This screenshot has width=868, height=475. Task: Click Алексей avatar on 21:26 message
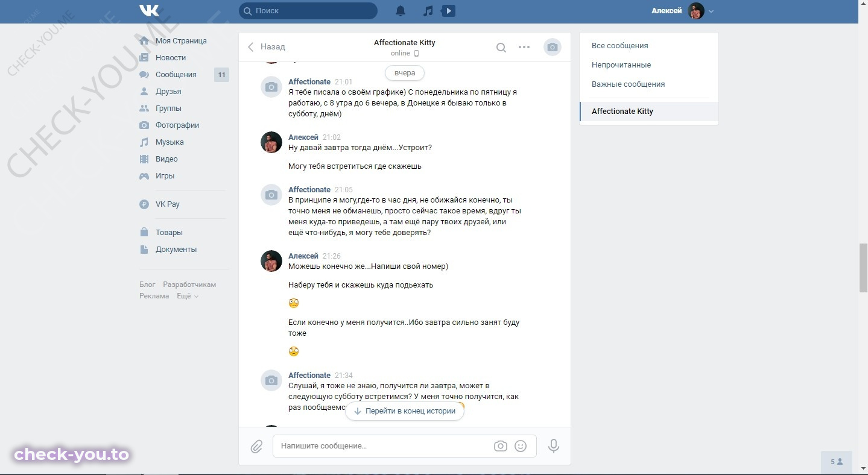[271, 261]
